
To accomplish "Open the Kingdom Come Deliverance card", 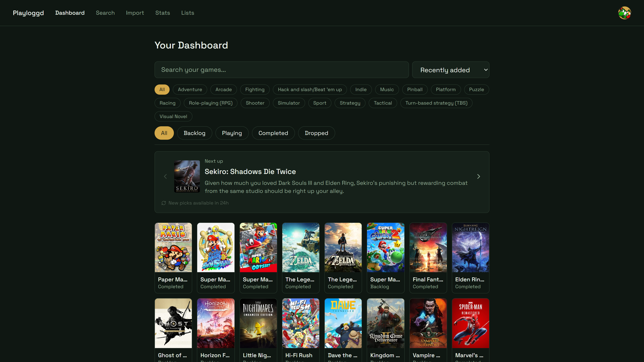I will (x=386, y=330).
